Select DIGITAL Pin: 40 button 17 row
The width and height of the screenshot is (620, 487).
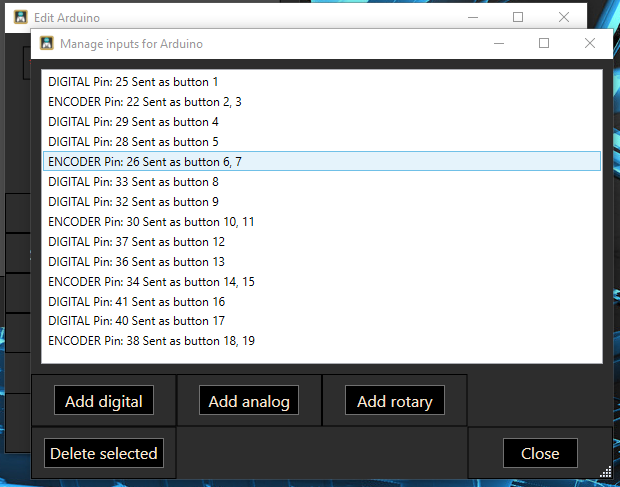click(x=322, y=321)
